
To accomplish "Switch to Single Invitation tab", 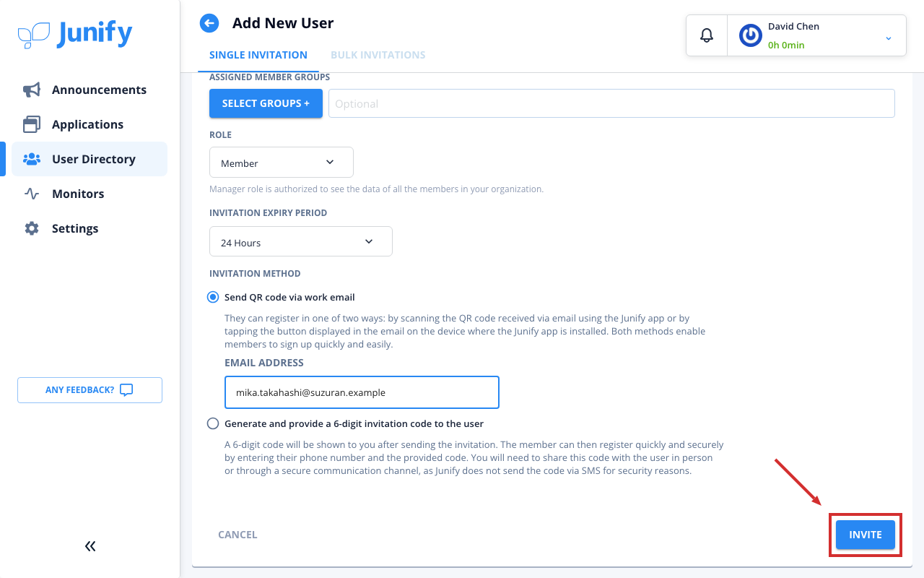I will click(x=258, y=55).
